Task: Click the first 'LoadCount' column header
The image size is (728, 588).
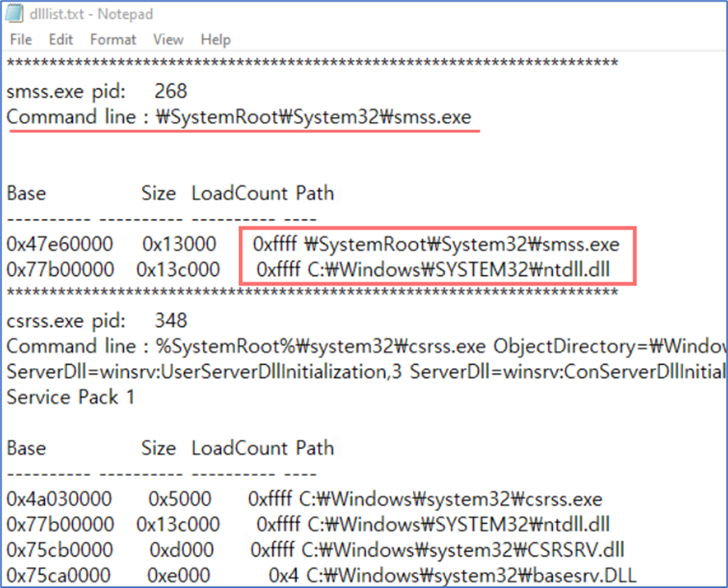Action: (240, 193)
